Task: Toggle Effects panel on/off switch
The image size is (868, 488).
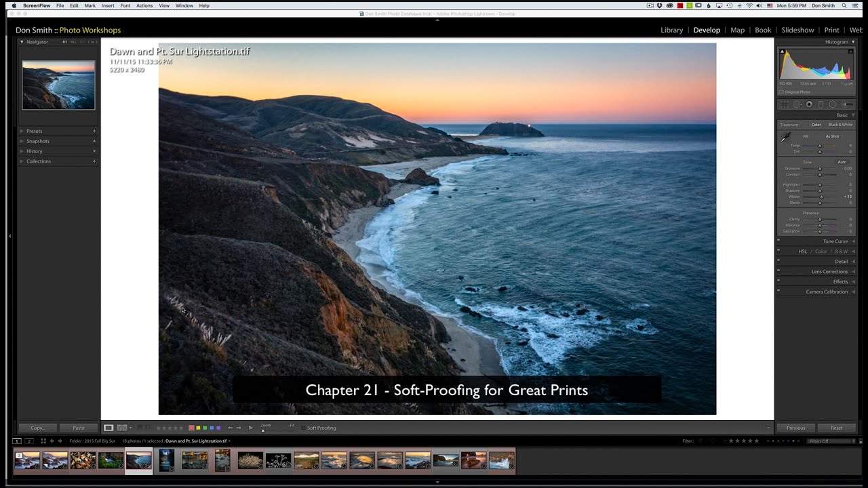Action: (x=778, y=281)
